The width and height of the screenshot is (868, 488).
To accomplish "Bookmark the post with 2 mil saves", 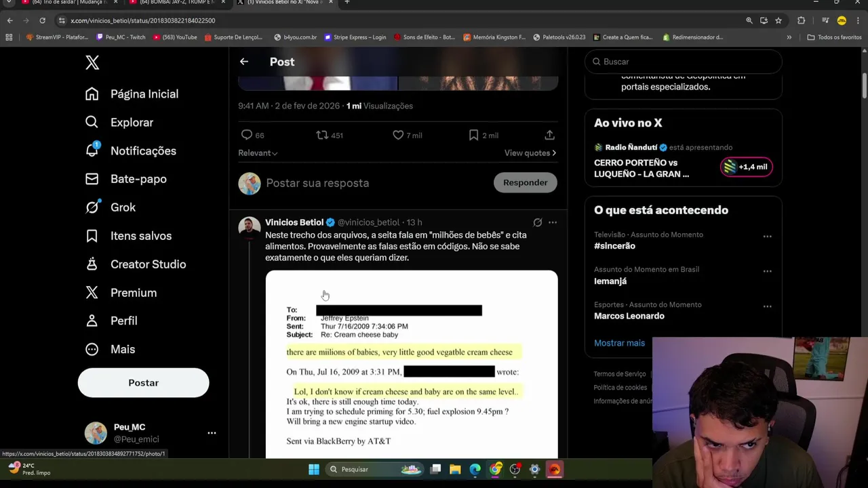I will [x=483, y=136].
